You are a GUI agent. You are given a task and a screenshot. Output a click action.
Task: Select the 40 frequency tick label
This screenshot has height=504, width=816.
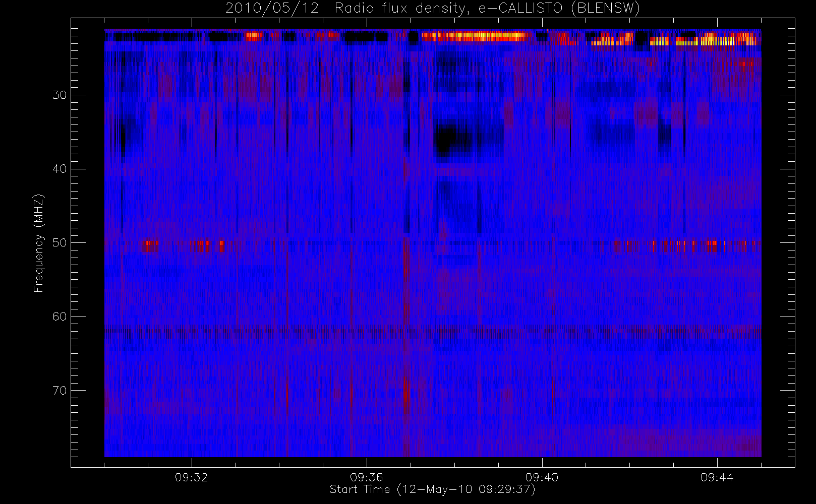(x=60, y=169)
